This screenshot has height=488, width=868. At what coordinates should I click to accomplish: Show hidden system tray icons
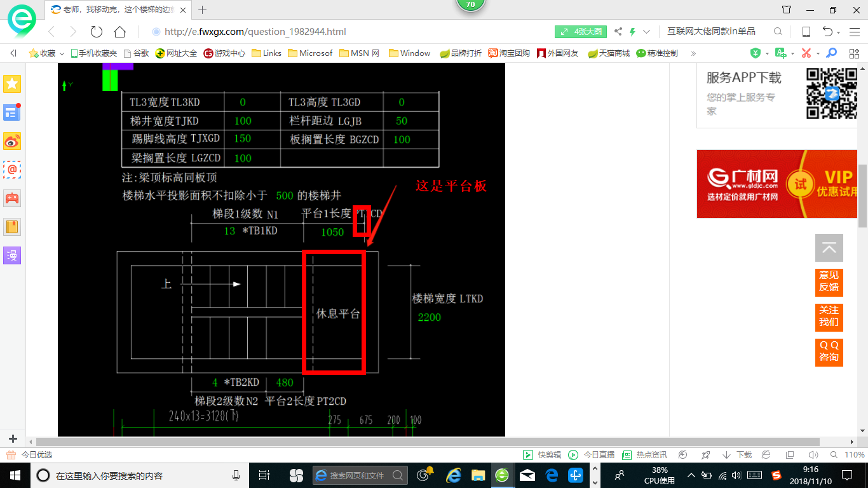691,475
